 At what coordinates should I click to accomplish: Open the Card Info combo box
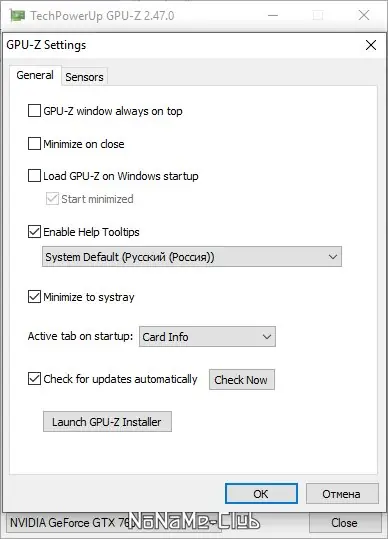[207, 337]
